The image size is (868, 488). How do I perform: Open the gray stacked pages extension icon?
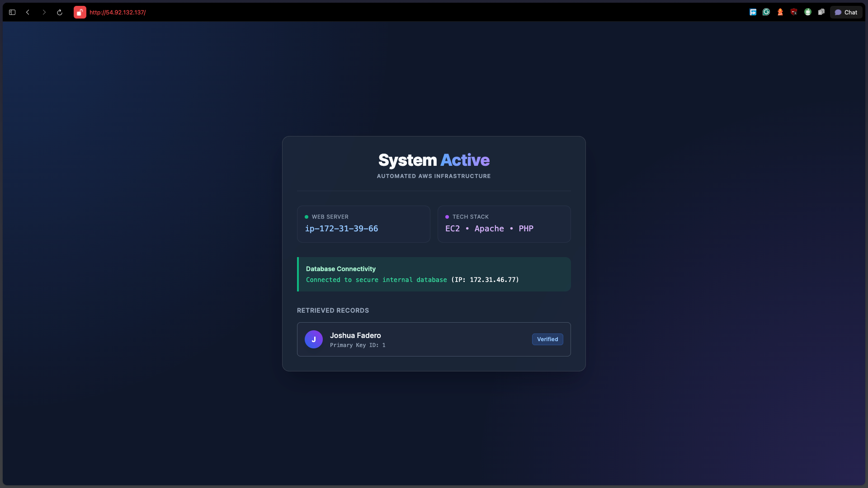(x=821, y=12)
